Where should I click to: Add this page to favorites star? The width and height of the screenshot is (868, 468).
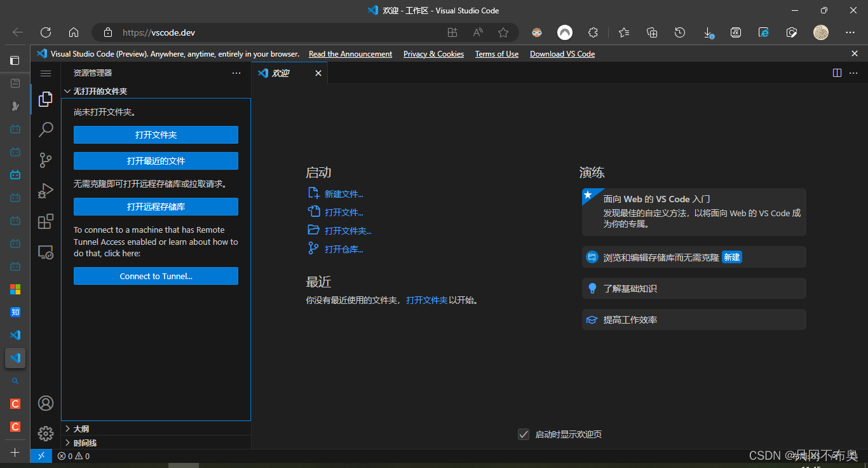tap(503, 32)
